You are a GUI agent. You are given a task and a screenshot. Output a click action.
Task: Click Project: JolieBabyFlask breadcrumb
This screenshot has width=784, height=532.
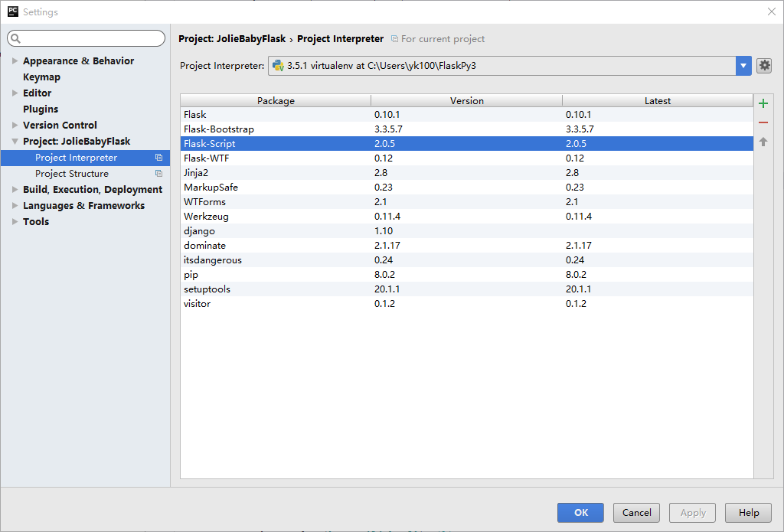pos(232,38)
